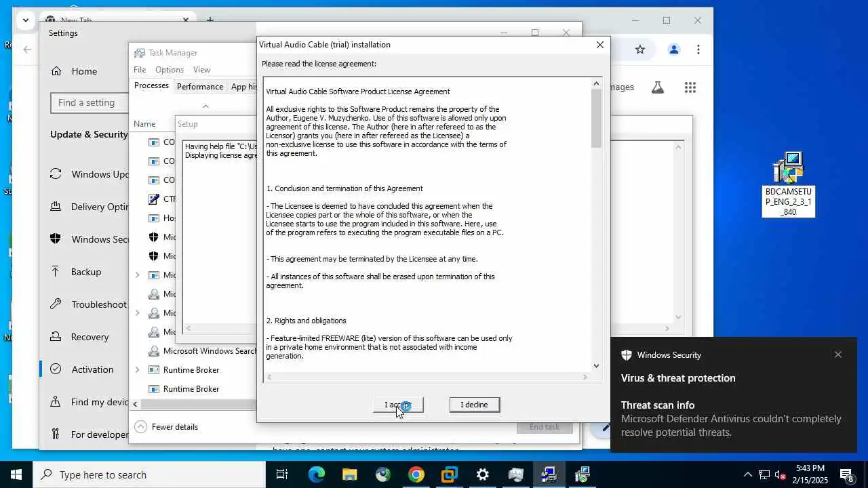Image resolution: width=868 pixels, height=488 pixels.
Task: Click the active setup installer taskbar icon
Action: [549, 474]
